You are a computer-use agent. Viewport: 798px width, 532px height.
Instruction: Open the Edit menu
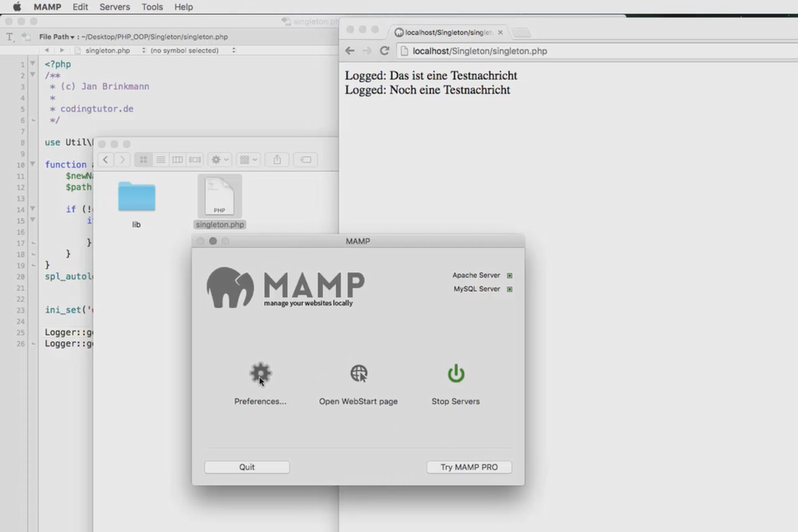(80, 7)
